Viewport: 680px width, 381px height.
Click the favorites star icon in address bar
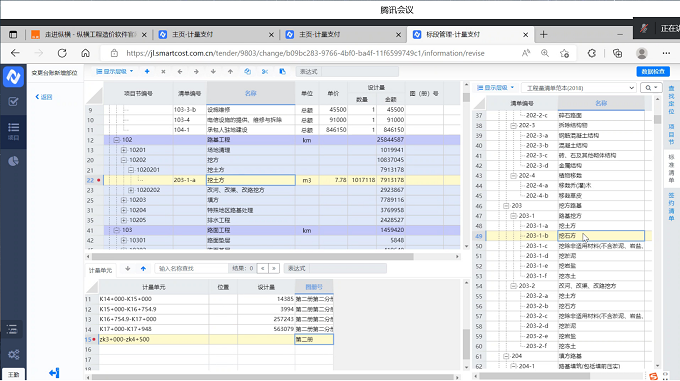tap(564, 53)
